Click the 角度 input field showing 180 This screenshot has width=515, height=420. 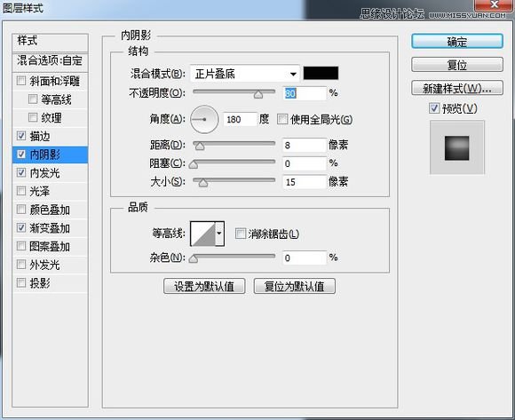(240, 119)
